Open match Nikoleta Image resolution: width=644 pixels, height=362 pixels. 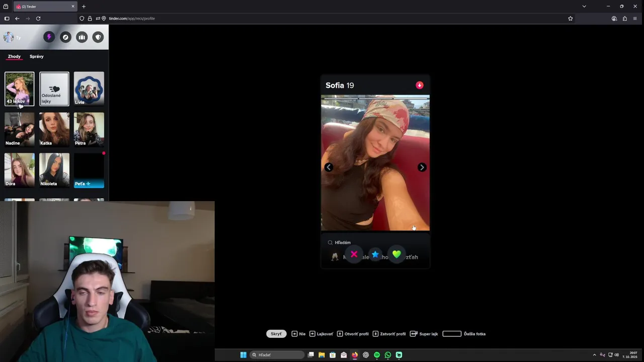(54, 170)
